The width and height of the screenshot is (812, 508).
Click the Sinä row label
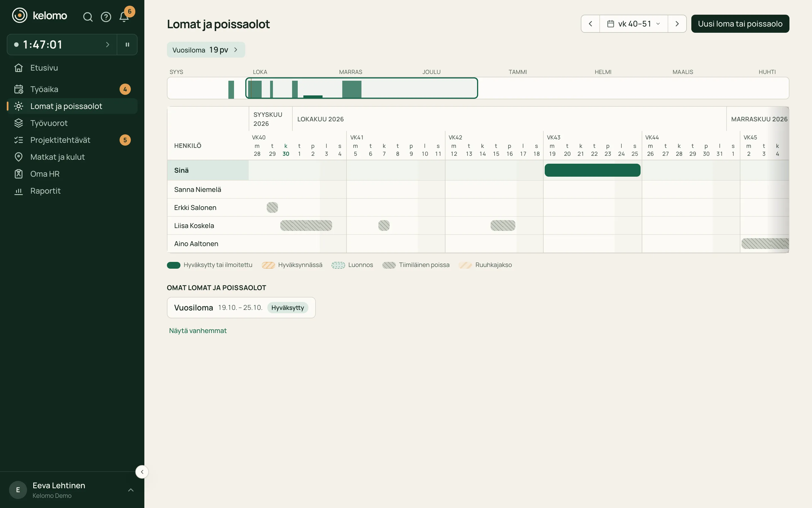click(181, 170)
